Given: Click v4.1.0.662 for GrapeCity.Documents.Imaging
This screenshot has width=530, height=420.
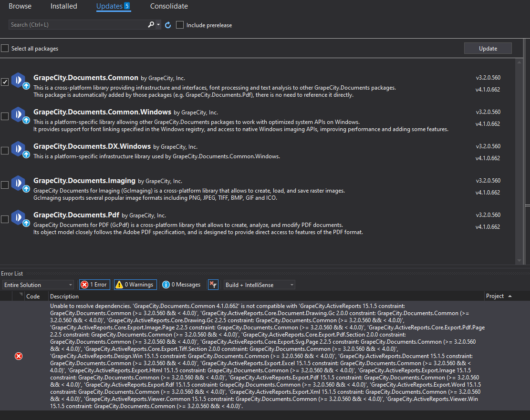Looking at the screenshot, I should tap(488, 193).
